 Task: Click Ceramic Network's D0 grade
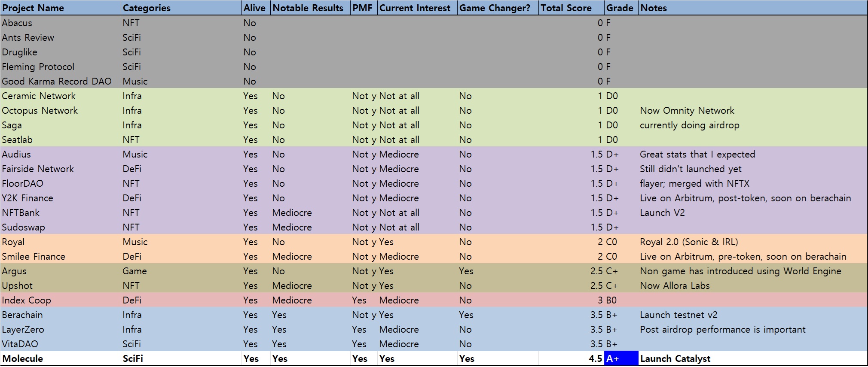click(621, 96)
